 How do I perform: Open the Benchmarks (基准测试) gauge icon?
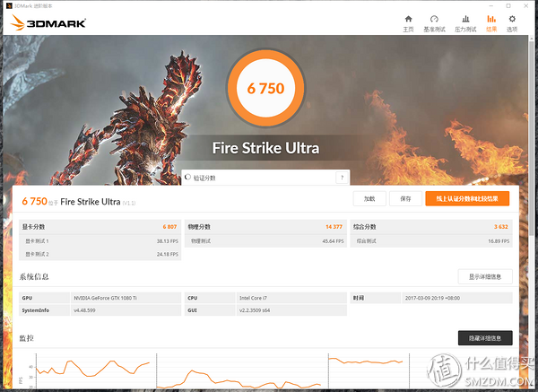pyautogui.click(x=434, y=19)
